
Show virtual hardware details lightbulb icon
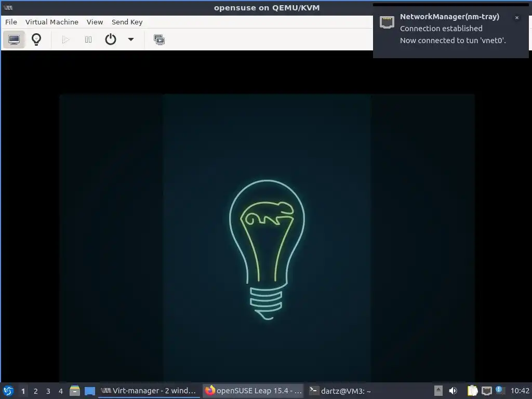(36, 39)
